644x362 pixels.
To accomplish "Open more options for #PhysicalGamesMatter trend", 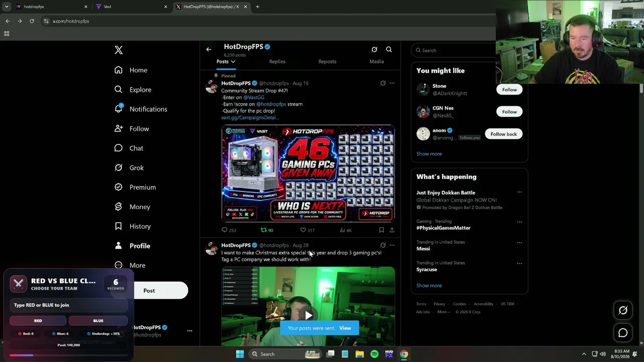I will [x=519, y=222].
